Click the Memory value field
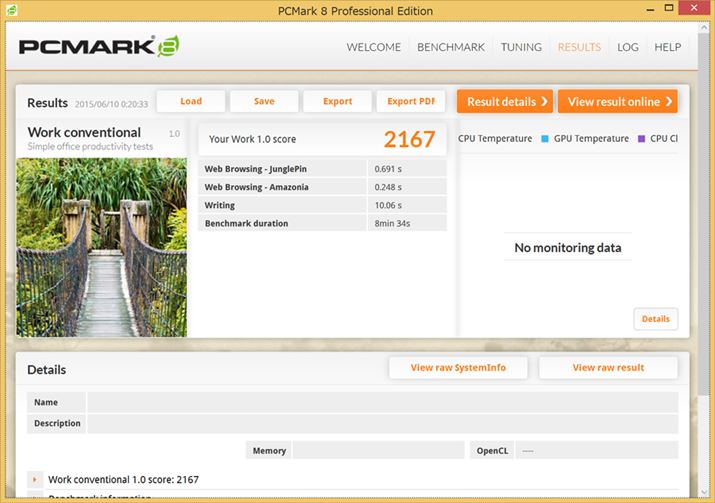The height and width of the screenshot is (503, 715). (378, 450)
